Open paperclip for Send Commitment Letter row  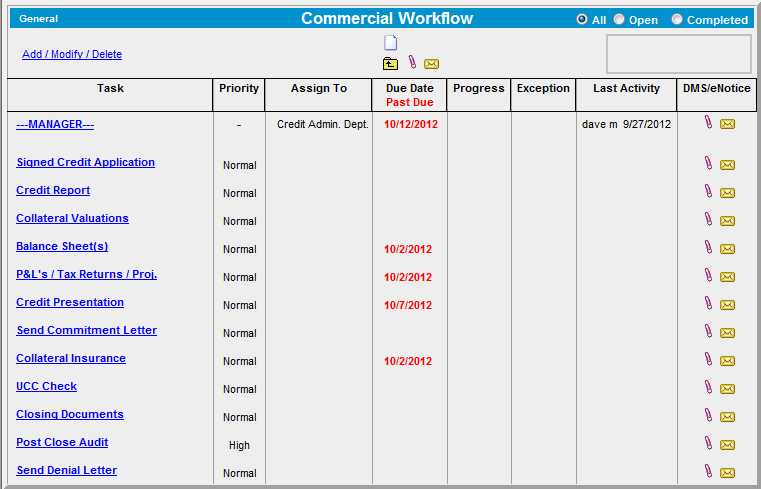709,331
